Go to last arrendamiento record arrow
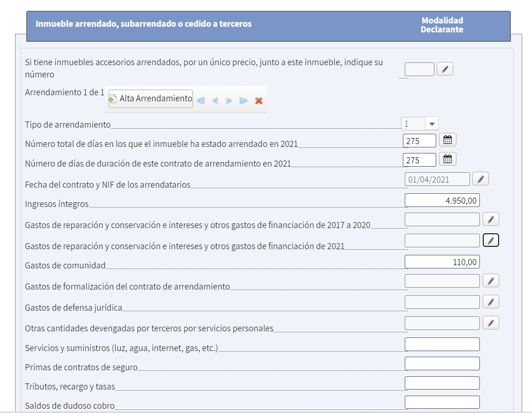Screen dimensions: 532x413 pos(243,101)
